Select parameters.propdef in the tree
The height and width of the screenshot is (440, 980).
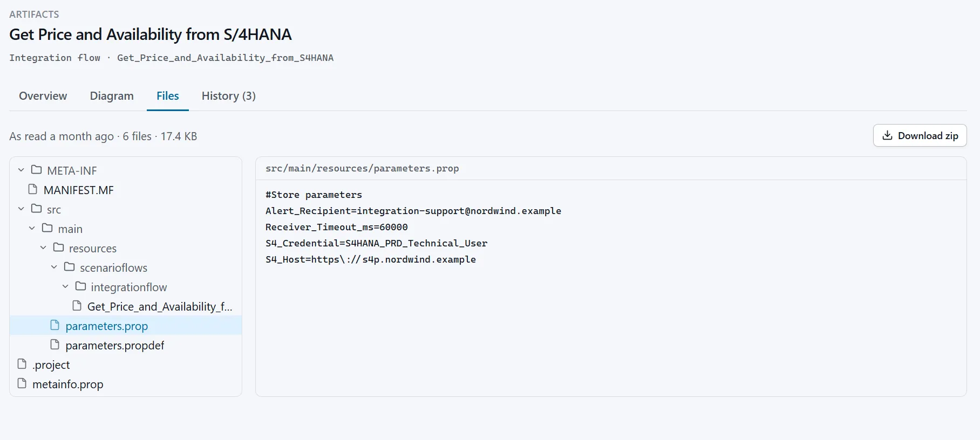click(x=115, y=346)
